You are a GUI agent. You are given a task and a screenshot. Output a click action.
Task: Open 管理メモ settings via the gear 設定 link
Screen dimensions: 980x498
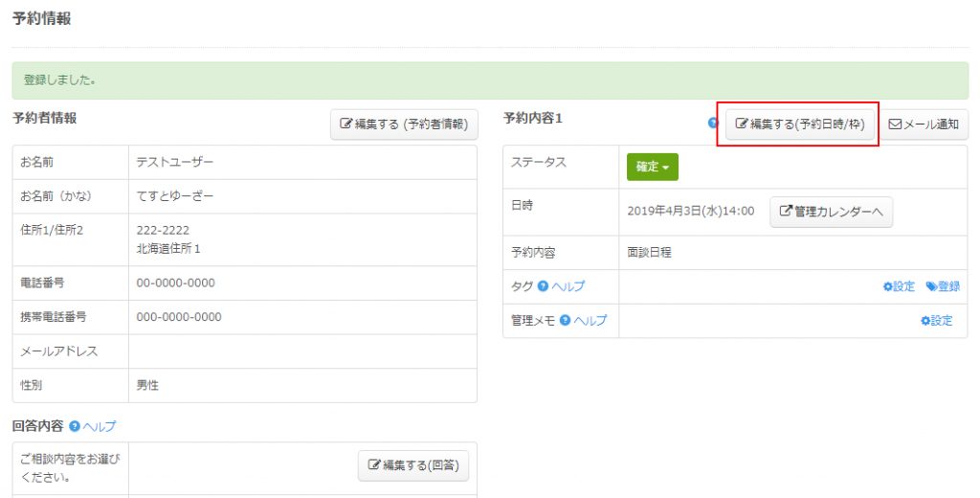tap(936, 321)
